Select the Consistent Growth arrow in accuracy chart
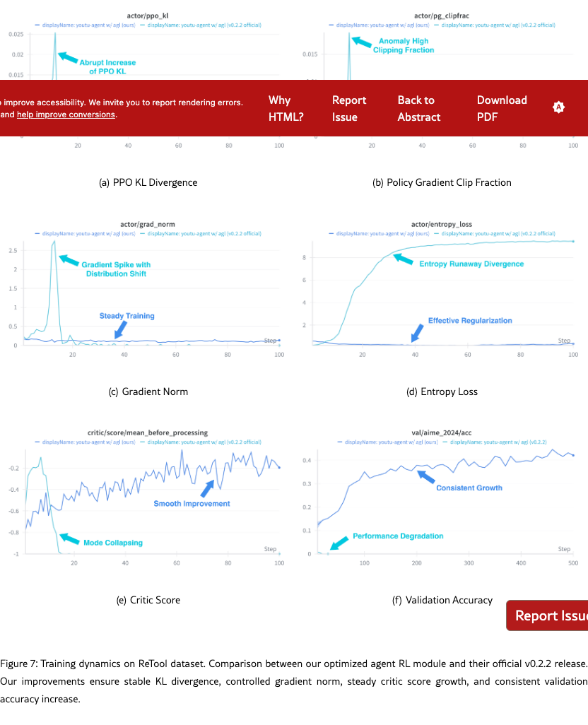 coord(425,477)
